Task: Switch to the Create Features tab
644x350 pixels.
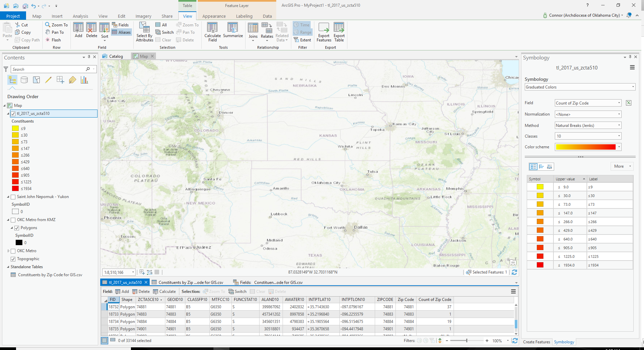Action: click(x=536, y=342)
